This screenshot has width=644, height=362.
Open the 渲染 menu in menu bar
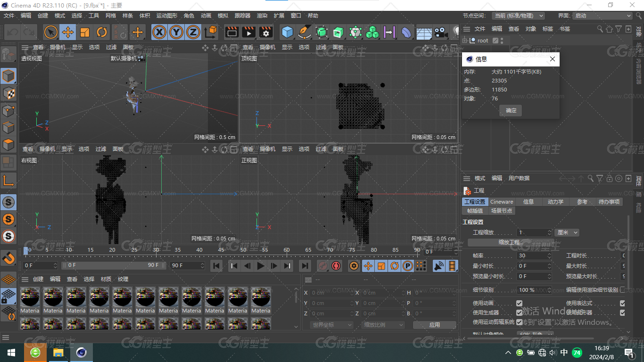262,16
